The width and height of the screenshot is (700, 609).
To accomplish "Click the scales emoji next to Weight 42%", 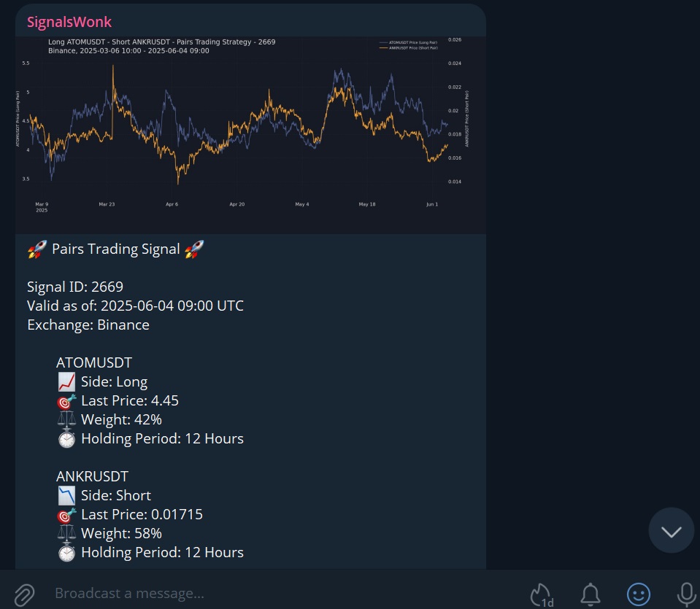I will click(x=66, y=419).
